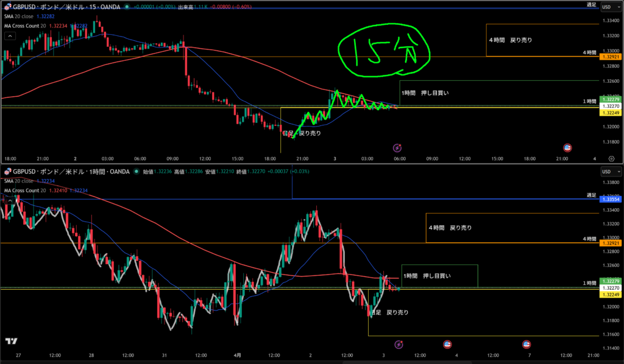Click the green market status dot on the top chart

coord(126,7)
